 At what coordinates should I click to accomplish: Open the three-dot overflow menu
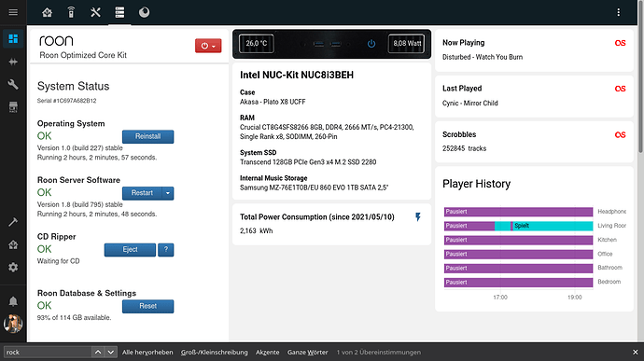(x=619, y=12)
